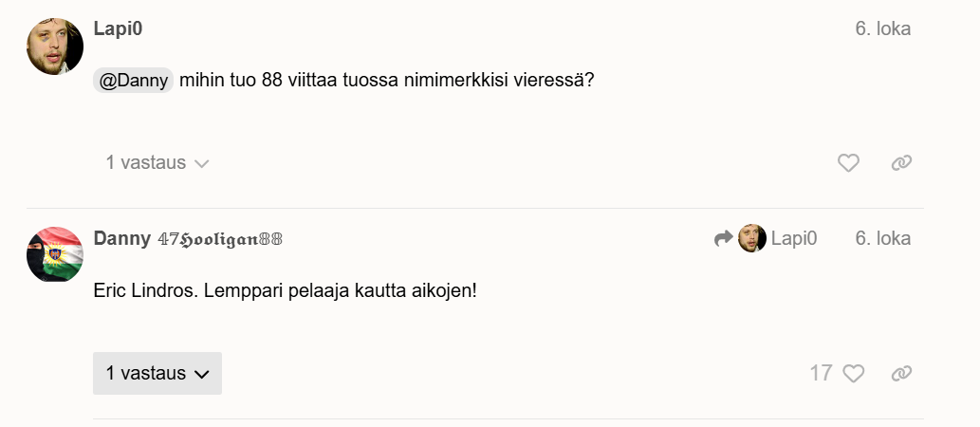The width and height of the screenshot is (980, 427).
Task: Copy link to Lapi0's post
Action: [x=901, y=163]
